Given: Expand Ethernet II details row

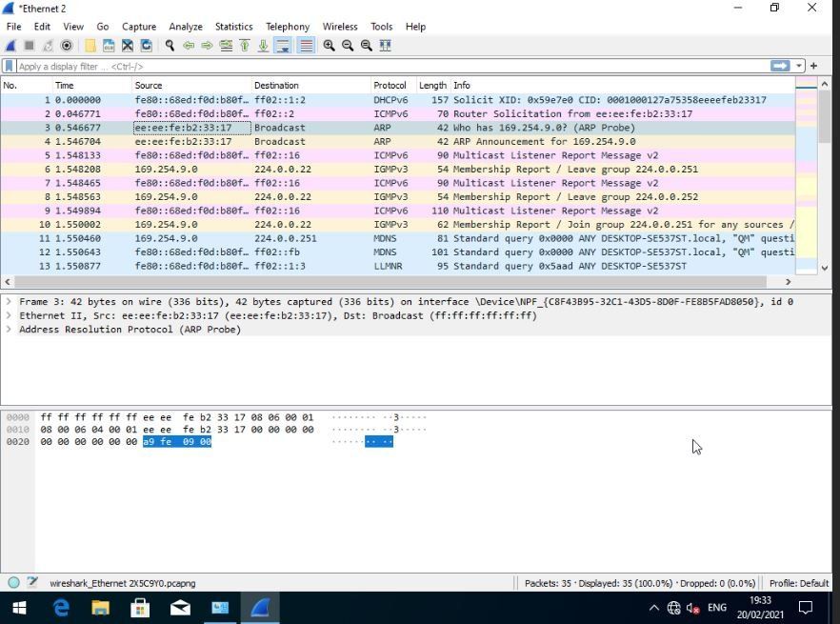Looking at the screenshot, I should tap(8, 315).
